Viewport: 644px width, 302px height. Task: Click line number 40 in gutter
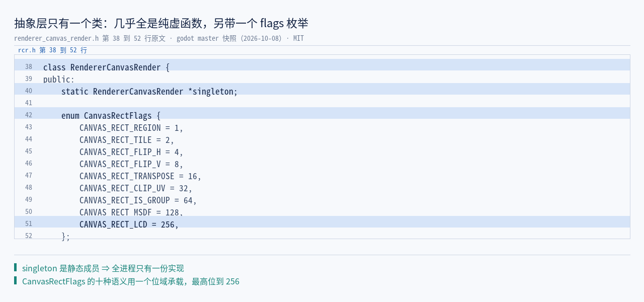(x=29, y=91)
